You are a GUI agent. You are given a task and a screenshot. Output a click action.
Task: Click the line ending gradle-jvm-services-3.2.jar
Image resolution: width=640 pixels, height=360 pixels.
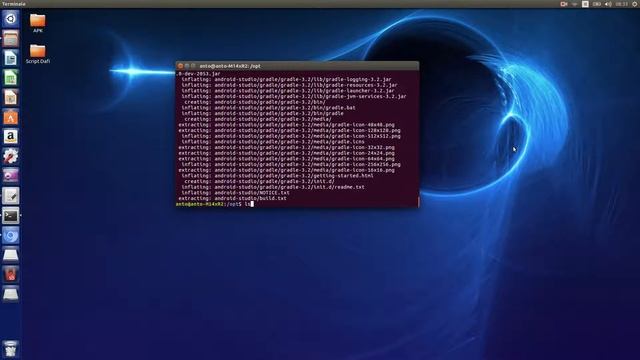[294, 96]
